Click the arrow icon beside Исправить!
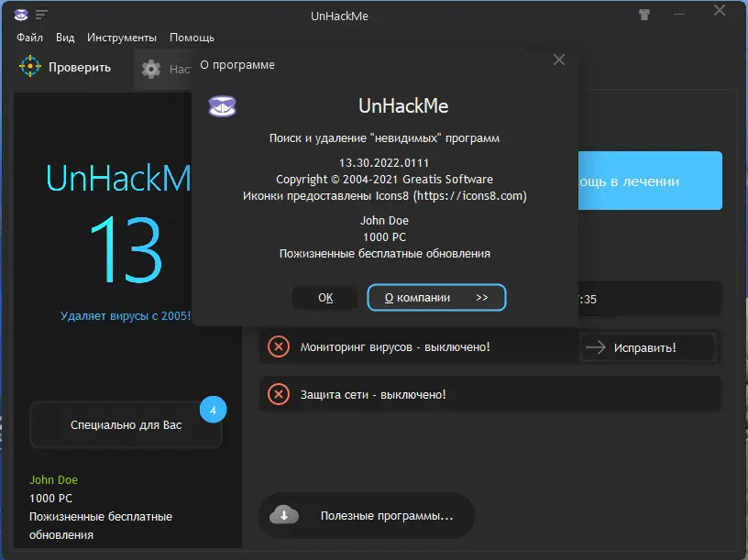748x560 pixels. pos(595,347)
